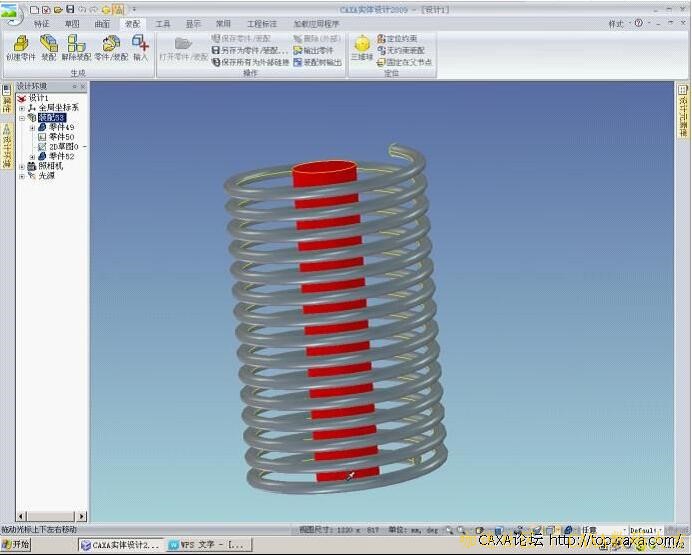Click the Windows 开始 (Start) button

(16, 545)
